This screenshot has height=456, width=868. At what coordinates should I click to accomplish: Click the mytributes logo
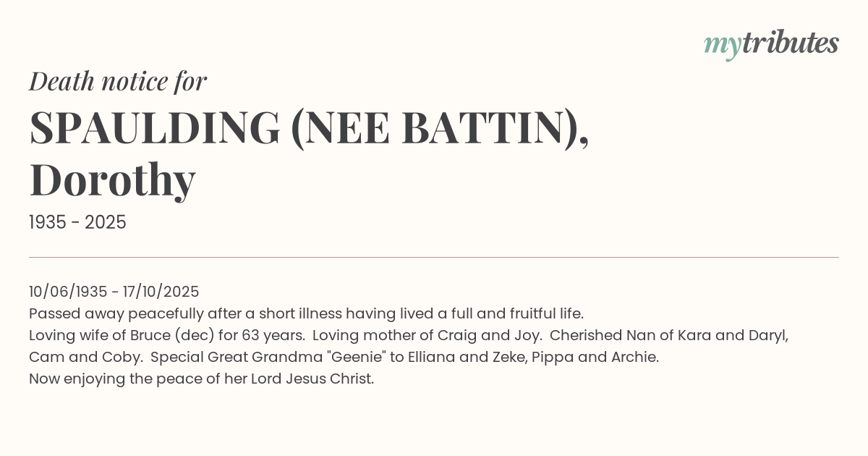point(770,44)
